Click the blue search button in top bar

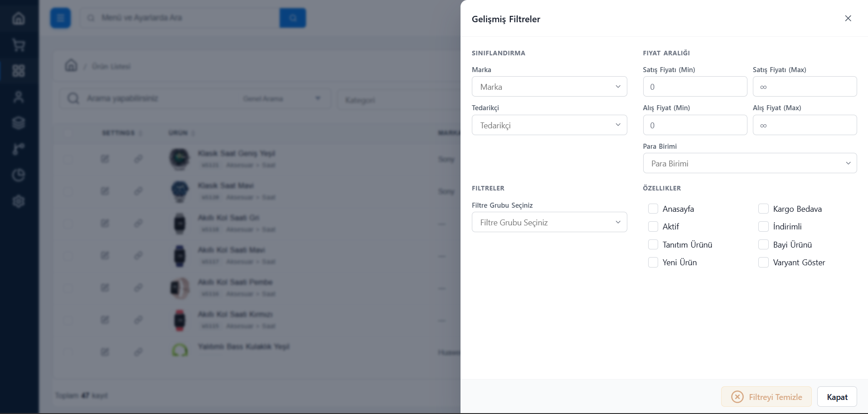tap(293, 18)
